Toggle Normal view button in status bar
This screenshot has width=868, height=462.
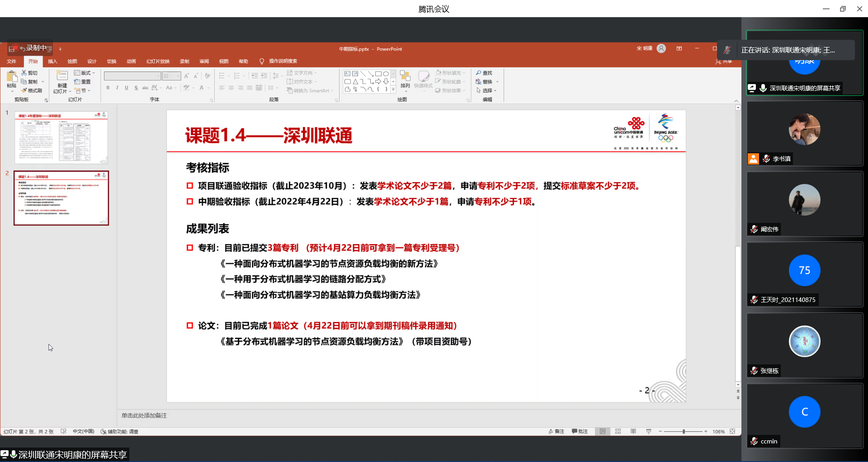coord(603,431)
